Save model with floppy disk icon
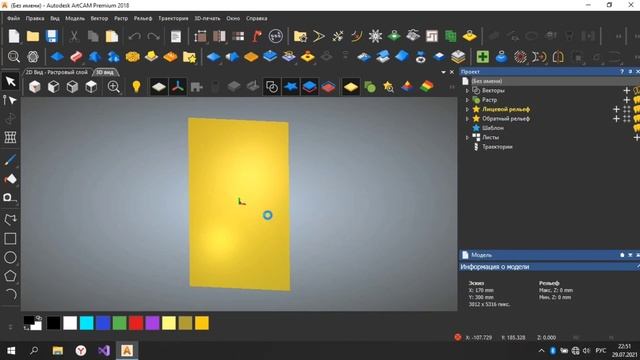The image size is (640, 360). point(51,36)
